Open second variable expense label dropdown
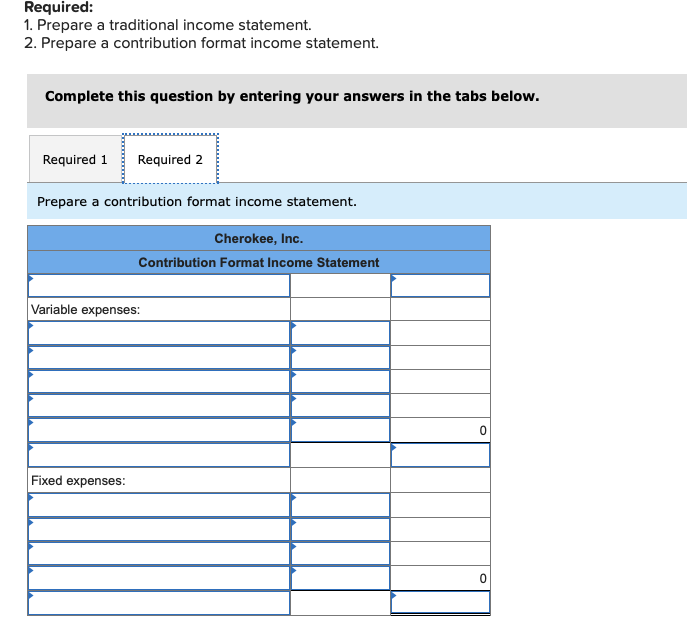Image resolution: width=687 pixels, height=626 pixels. 159,357
